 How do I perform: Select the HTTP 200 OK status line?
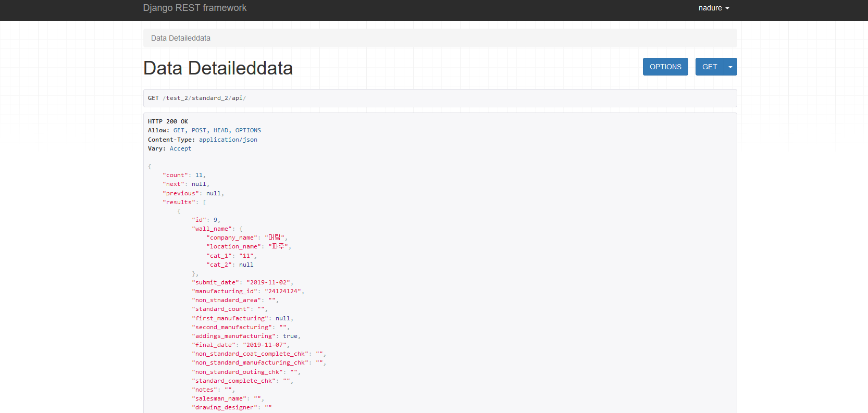tap(168, 121)
